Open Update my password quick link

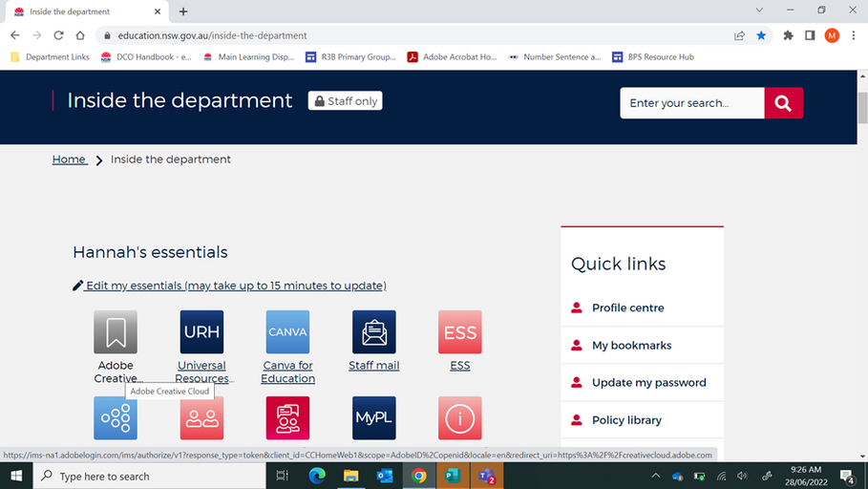[x=648, y=382]
